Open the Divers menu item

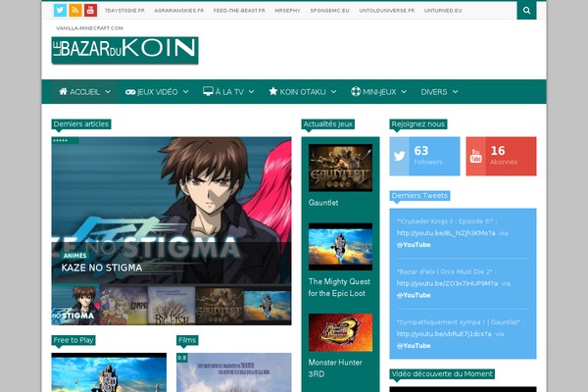point(439,91)
